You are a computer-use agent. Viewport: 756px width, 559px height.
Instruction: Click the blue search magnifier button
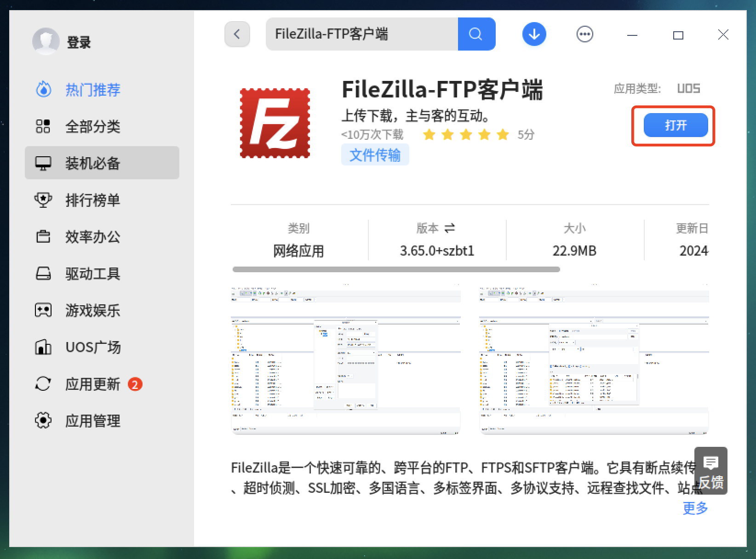476,34
